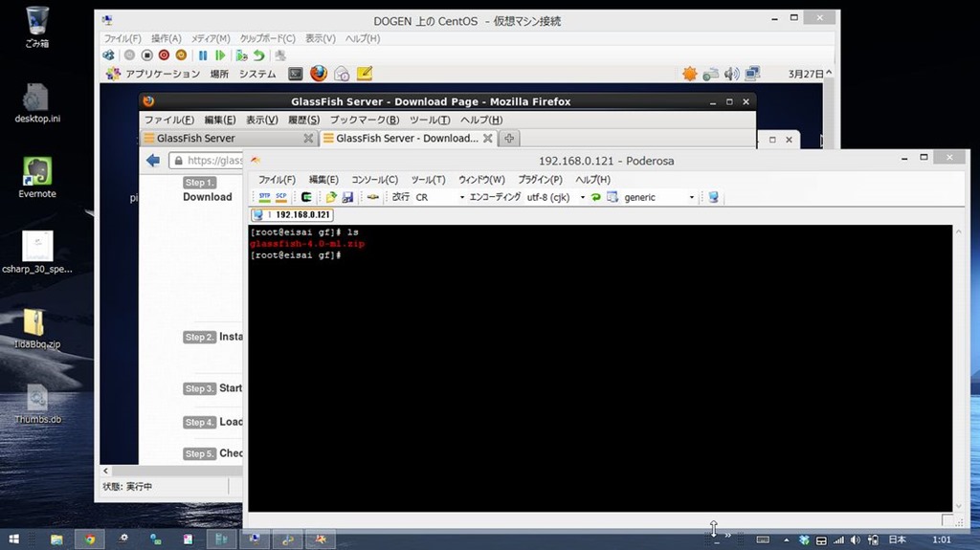This screenshot has height=550, width=980.
Task: Expand the generic terminal type dropdown
Action: (691, 197)
